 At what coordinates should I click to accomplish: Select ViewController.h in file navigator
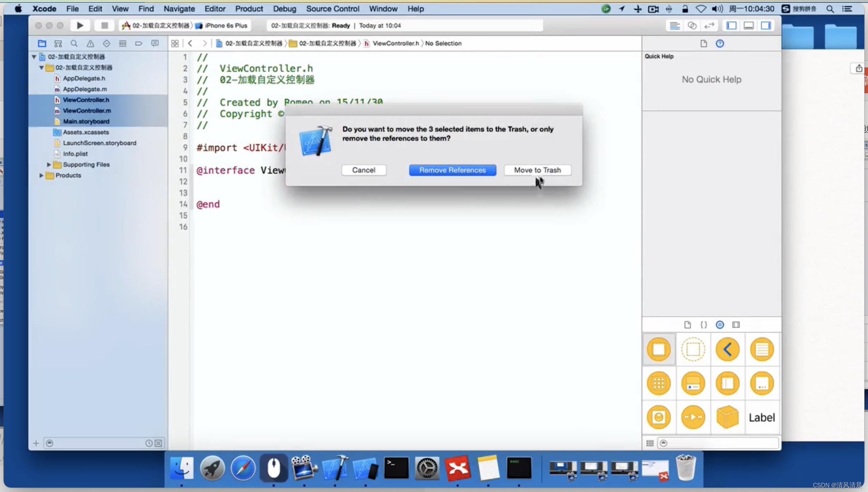[x=85, y=100]
